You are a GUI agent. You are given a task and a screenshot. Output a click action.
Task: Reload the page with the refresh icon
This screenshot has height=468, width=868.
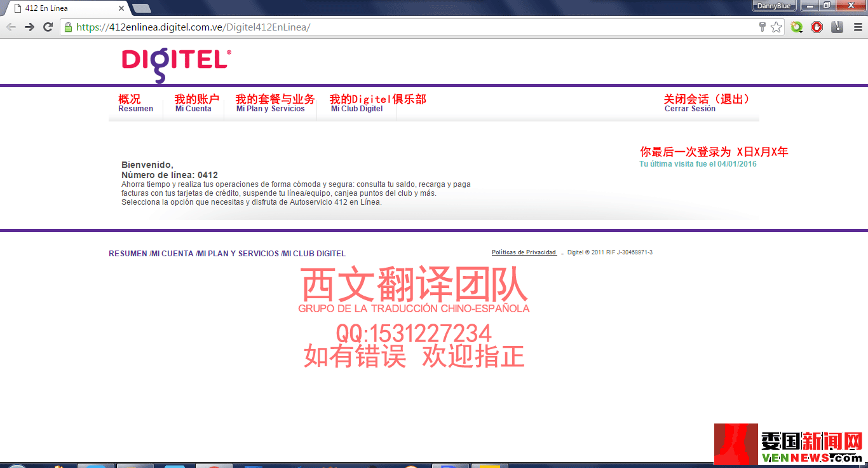48,27
